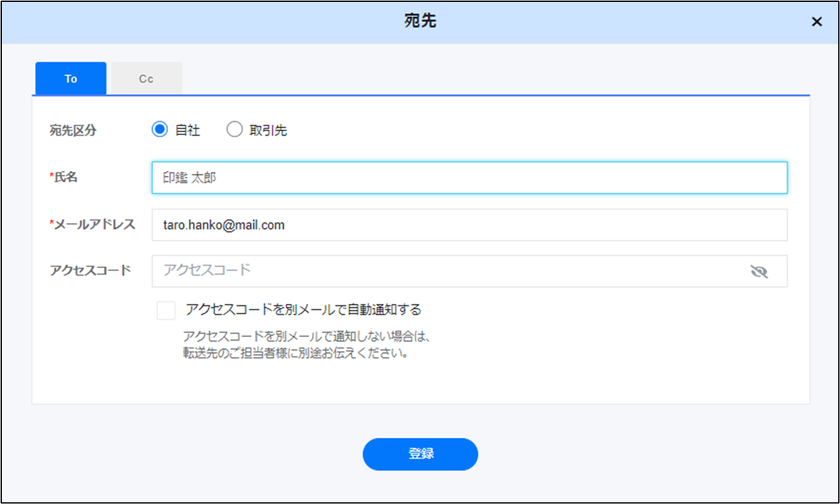The image size is (840, 504).
Task: Enable the access code auto-notify checkbox
Action: tap(167, 310)
